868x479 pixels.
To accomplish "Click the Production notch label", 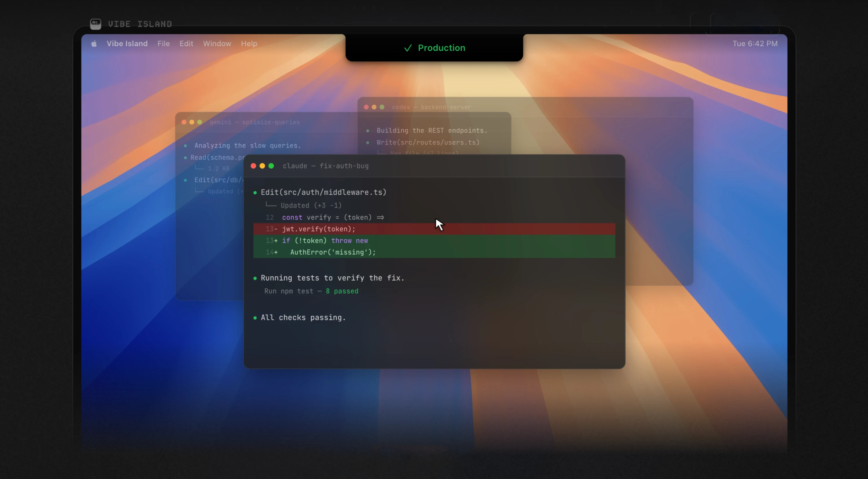I will point(442,48).
